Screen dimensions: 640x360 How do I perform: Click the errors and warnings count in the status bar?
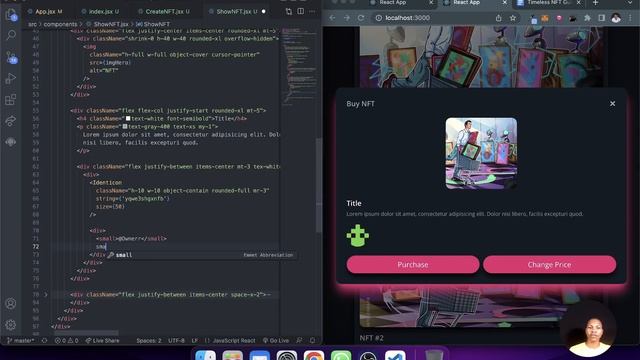[x=66, y=340]
